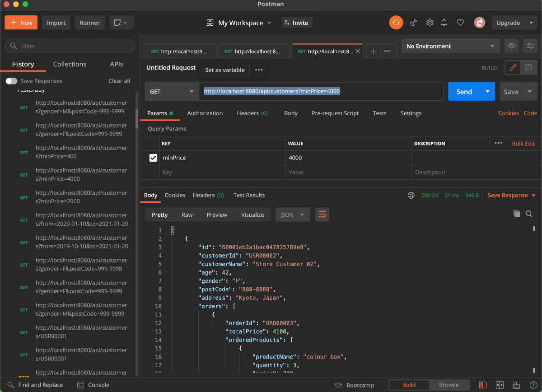Copy the response body to clipboard
The image size is (542, 392).
pyautogui.click(x=517, y=214)
